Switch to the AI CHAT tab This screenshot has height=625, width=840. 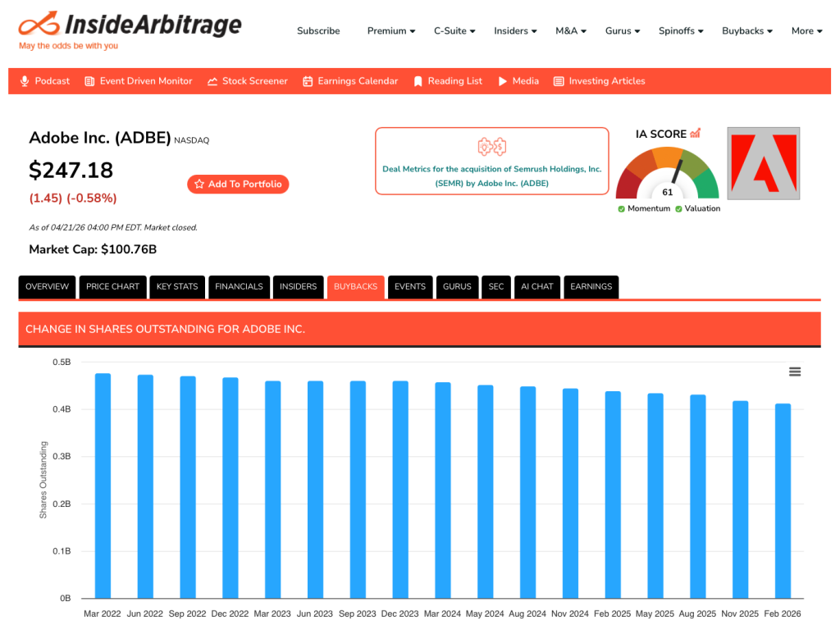click(x=537, y=286)
